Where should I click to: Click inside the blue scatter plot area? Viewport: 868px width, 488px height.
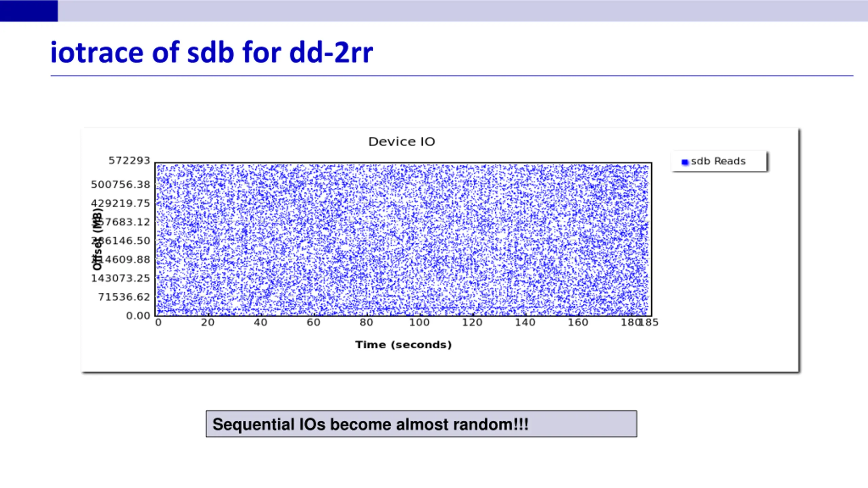click(403, 239)
